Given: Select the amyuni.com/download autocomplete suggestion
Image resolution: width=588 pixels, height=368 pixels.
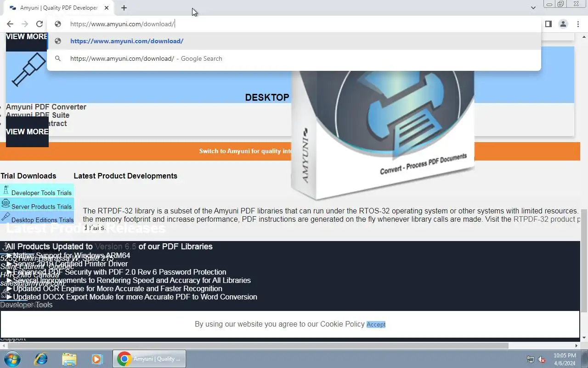Looking at the screenshot, I should [294, 41].
